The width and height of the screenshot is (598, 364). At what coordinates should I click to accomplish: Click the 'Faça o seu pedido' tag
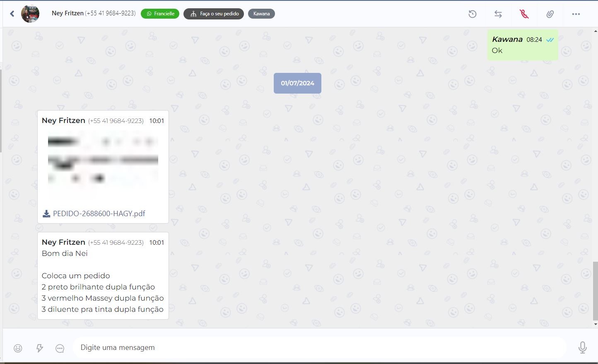(214, 14)
